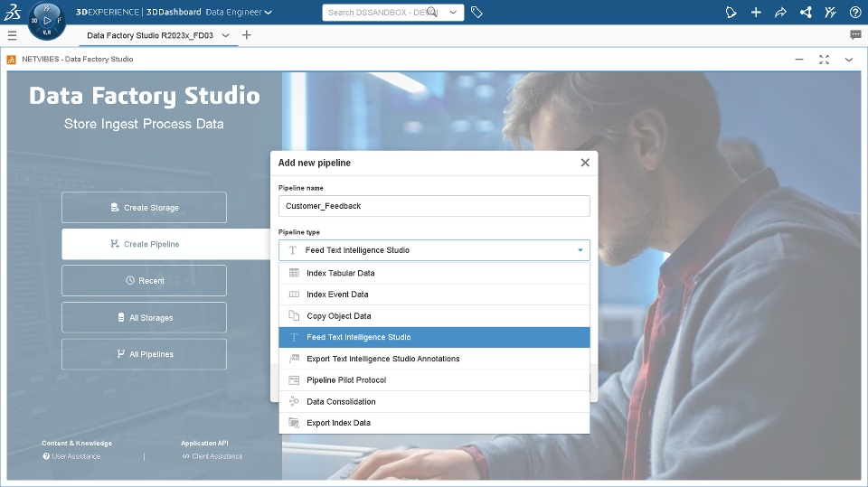The width and height of the screenshot is (868, 487).
Task: Click the Dassault Systèmes logo icon
Action: coord(12,12)
